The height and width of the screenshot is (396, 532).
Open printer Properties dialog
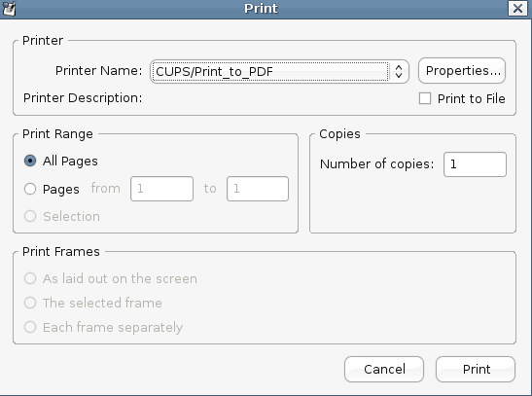point(462,71)
